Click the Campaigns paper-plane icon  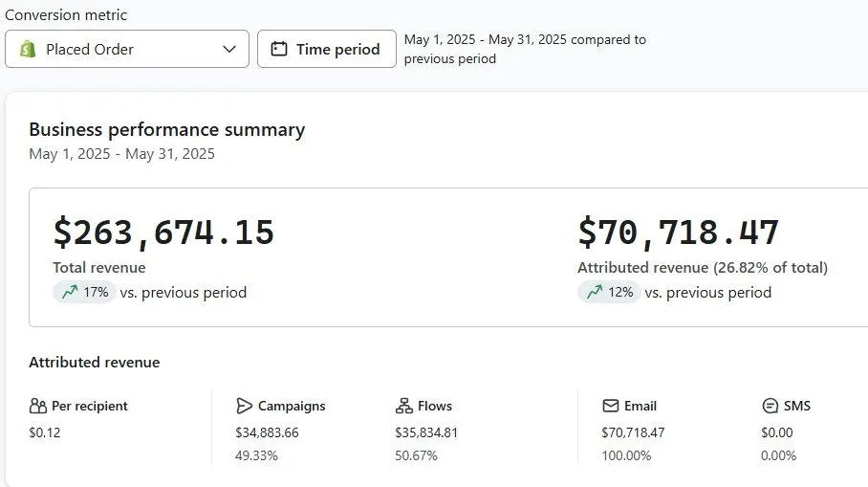[245, 406]
